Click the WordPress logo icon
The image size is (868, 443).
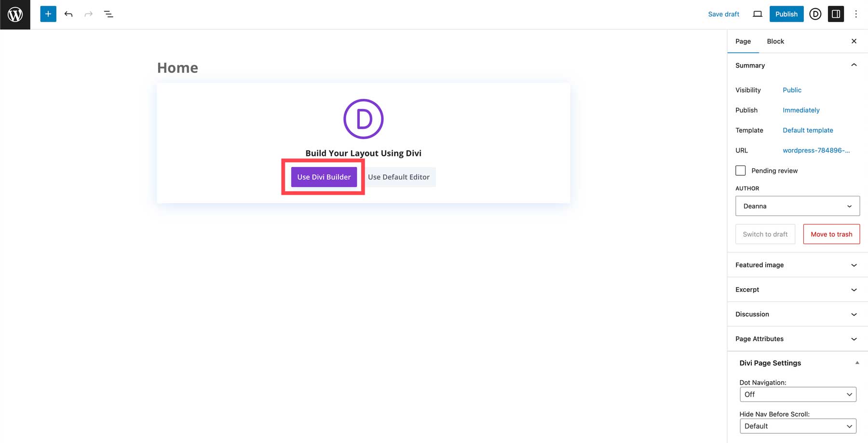15,14
